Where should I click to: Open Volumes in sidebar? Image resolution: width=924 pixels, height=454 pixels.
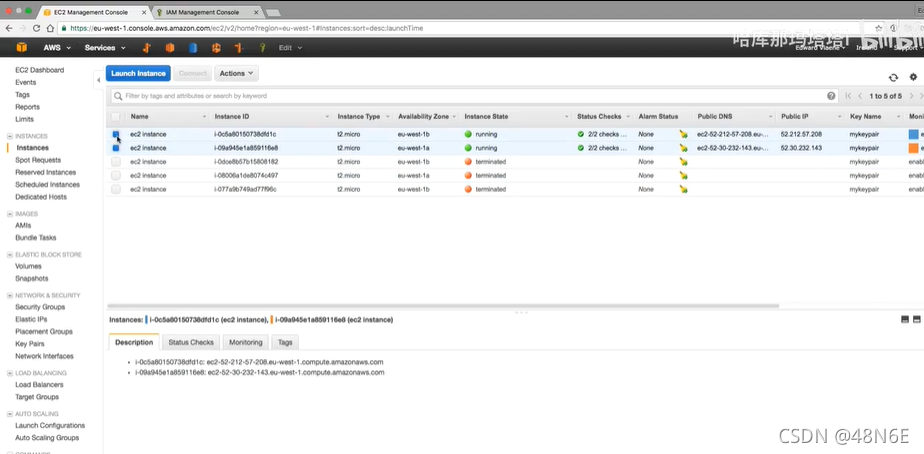click(28, 267)
